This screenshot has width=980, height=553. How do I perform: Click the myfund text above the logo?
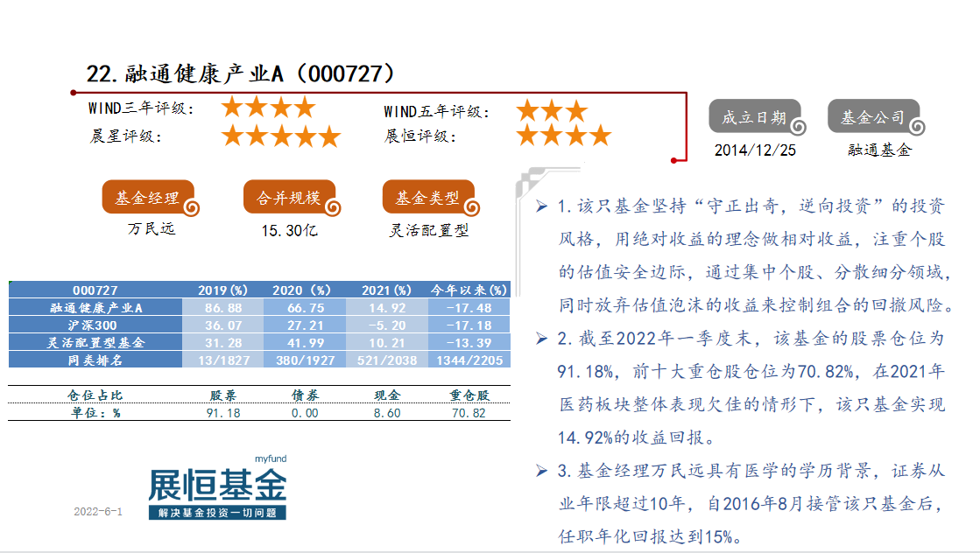(x=271, y=458)
